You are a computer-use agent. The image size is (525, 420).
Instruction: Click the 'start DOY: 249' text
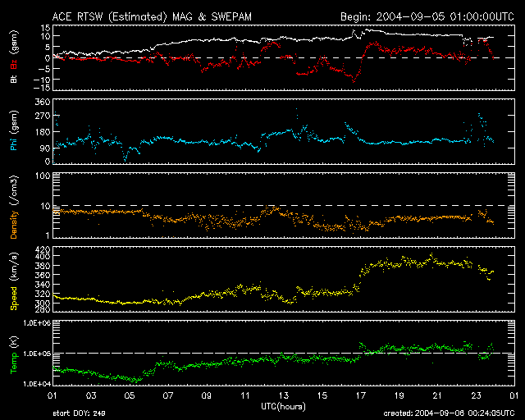pos(79,413)
